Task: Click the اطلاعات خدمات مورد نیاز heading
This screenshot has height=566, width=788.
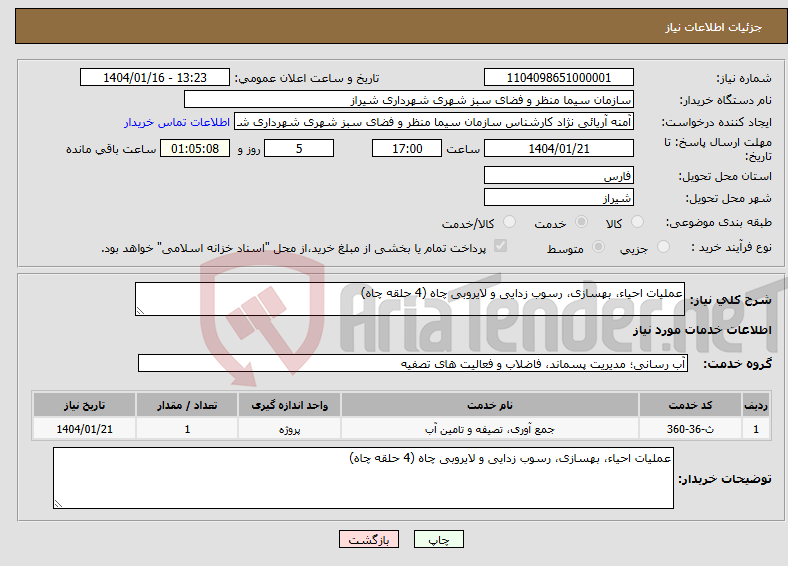Action: (x=702, y=330)
